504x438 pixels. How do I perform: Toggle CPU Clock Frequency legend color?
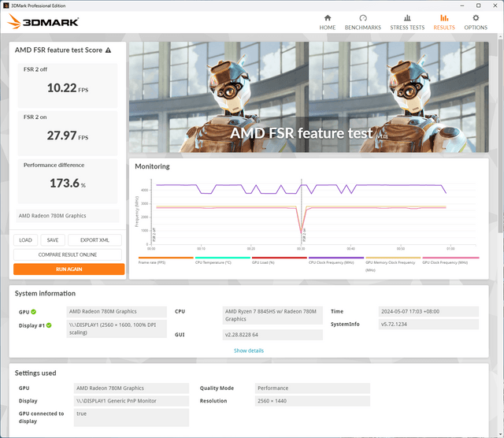point(336,258)
